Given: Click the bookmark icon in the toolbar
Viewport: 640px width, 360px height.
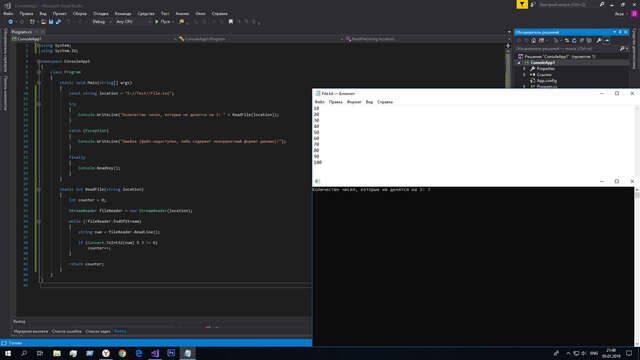Looking at the screenshot, I should tap(231, 22).
